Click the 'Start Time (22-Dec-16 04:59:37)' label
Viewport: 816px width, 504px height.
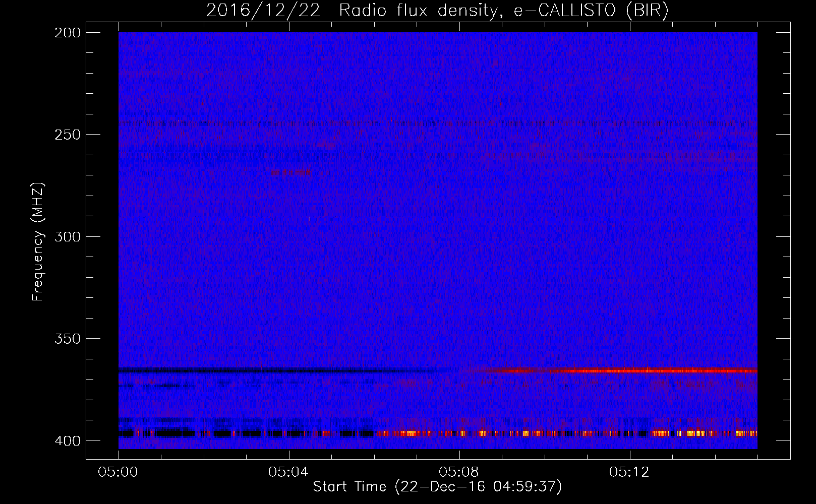[x=437, y=487]
